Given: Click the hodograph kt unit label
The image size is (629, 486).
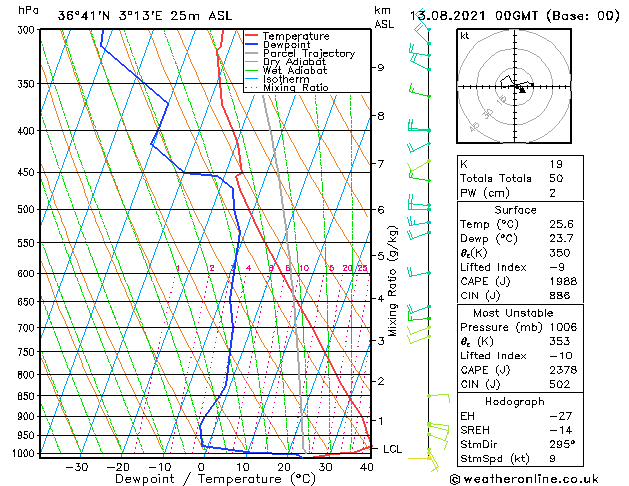Looking at the screenshot, I should pos(465,36).
